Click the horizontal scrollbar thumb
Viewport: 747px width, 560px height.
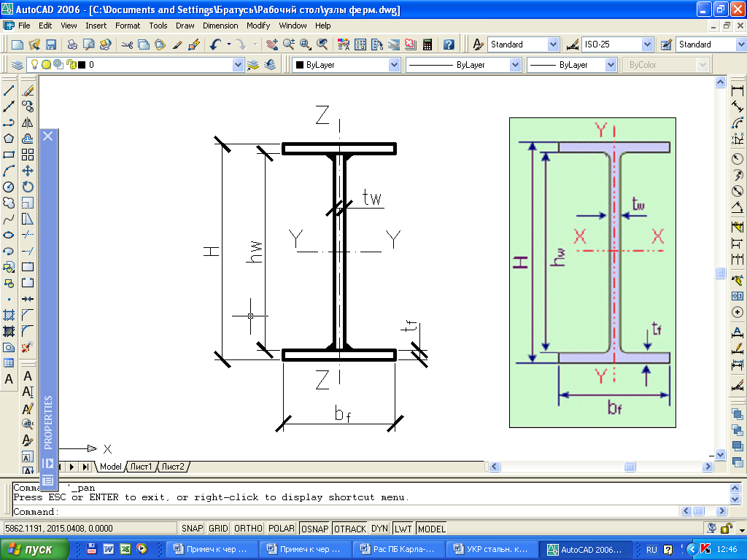coord(630,467)
